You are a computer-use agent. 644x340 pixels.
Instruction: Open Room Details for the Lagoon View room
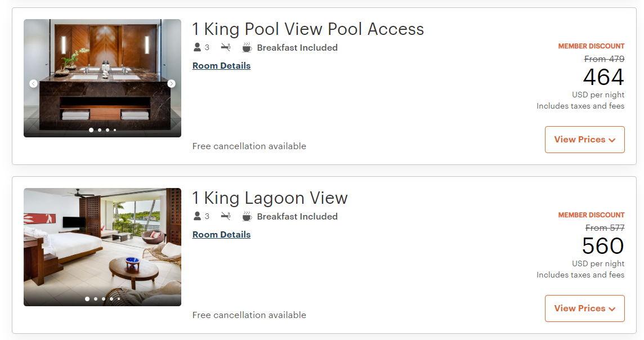point(221,234)
